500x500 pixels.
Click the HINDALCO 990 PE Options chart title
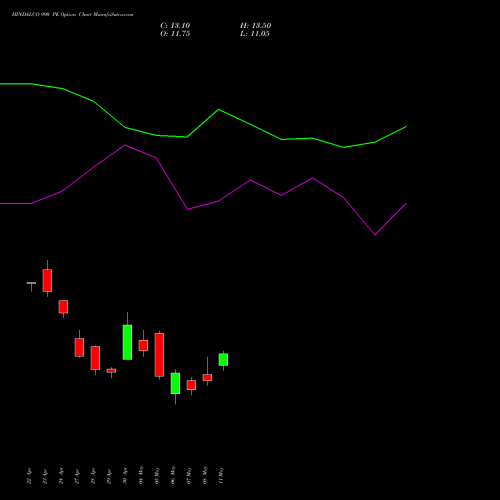(72, 15)
